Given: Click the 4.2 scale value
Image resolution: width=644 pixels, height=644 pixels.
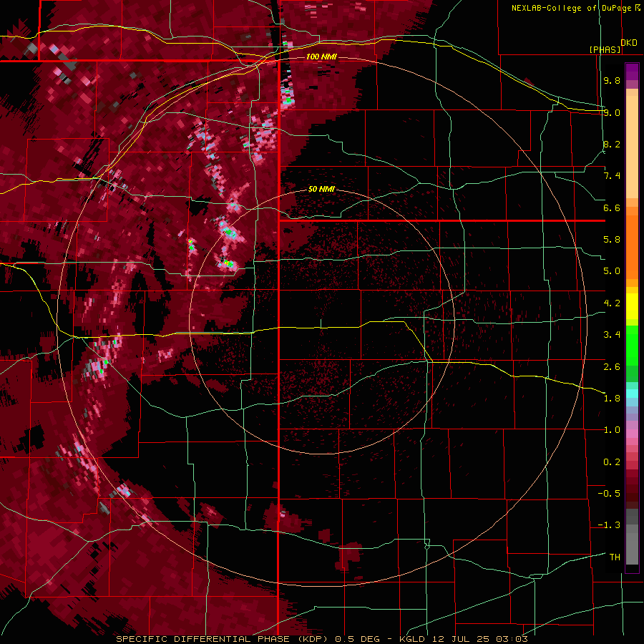Looking at the screenshot, I should point(612,303).
